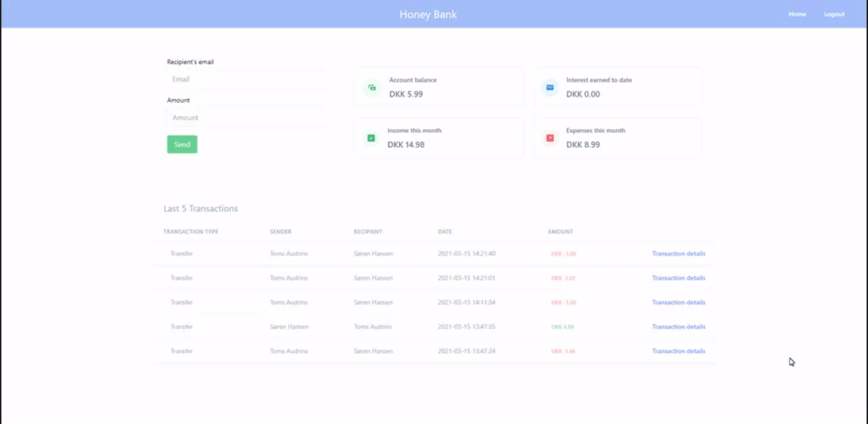
Task: Click the Honey Bank header title
Action: tap(429, 15)
